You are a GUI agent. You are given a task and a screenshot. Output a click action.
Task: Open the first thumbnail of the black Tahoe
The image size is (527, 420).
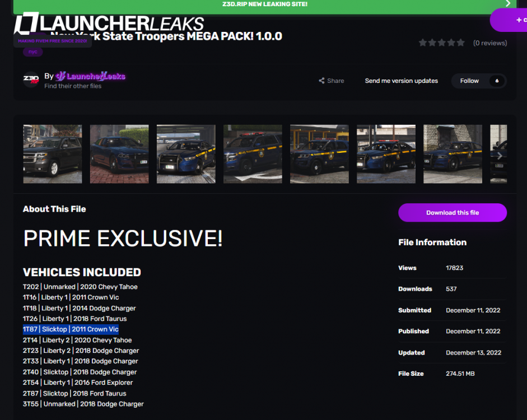53,154
